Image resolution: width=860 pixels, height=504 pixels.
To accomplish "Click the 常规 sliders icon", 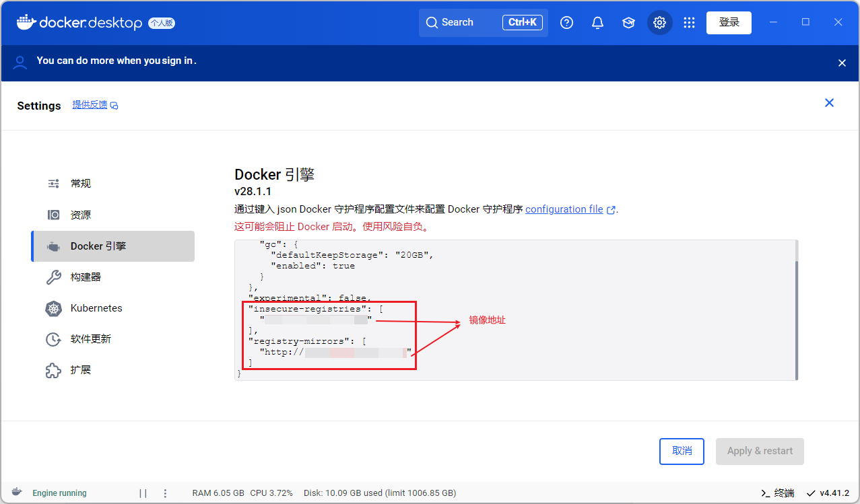I will (53, 184).
